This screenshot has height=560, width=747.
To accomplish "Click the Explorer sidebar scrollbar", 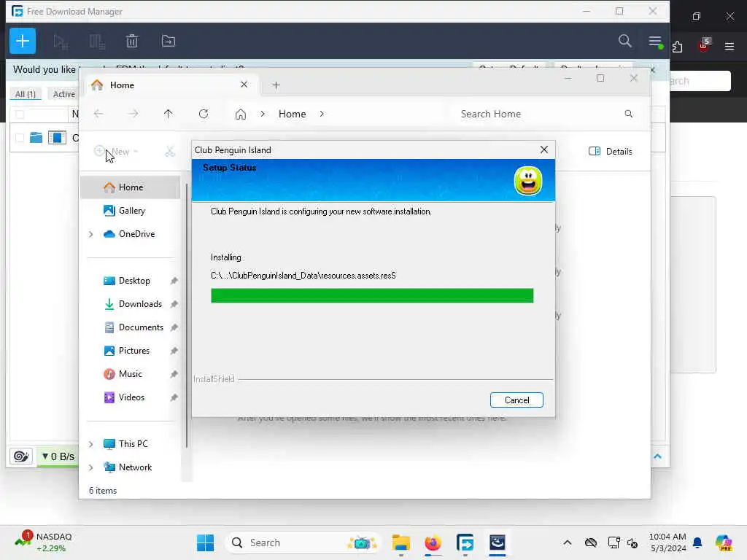I will (187, 315).
